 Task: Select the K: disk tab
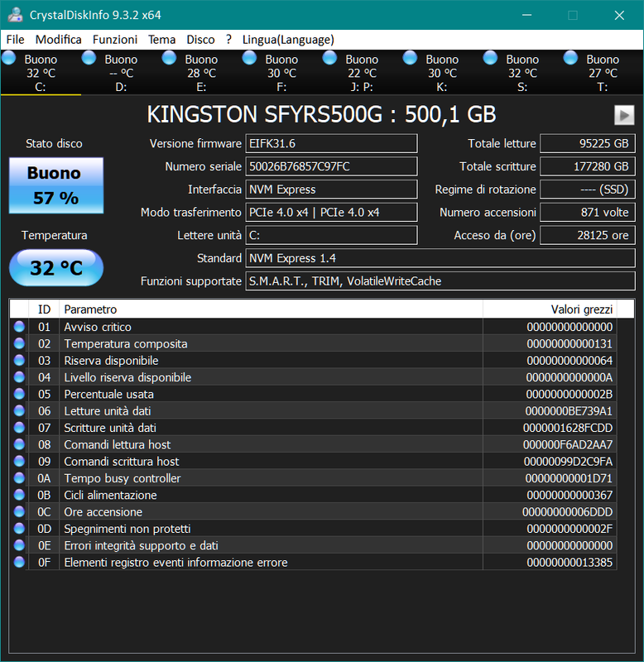coord(442,73)
